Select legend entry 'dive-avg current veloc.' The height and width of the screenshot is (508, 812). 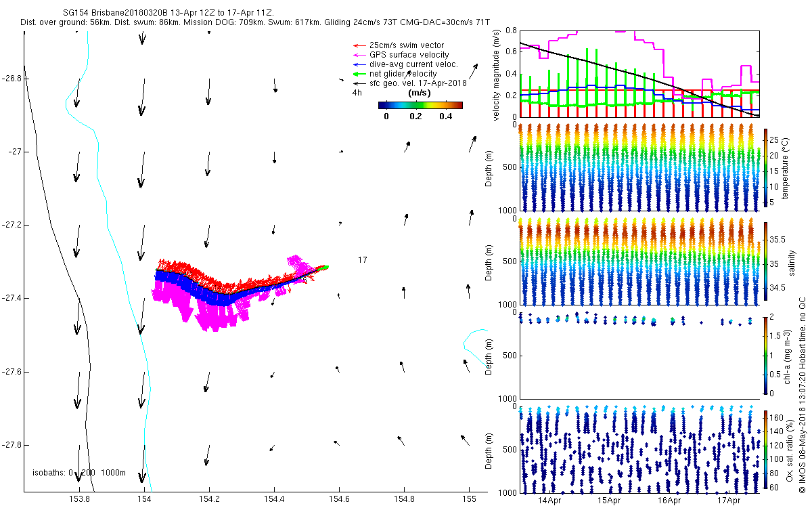[413, 64]
